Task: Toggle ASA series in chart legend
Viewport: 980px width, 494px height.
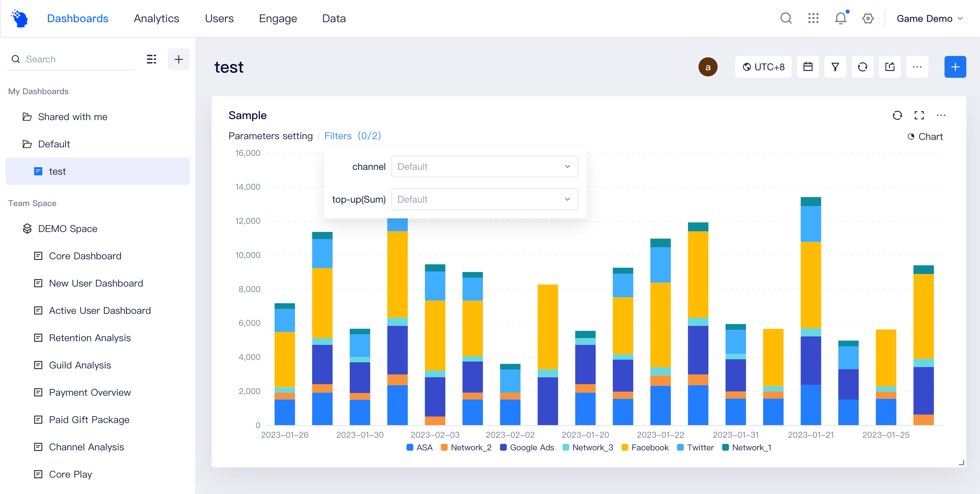Action: tap(420, 447)
